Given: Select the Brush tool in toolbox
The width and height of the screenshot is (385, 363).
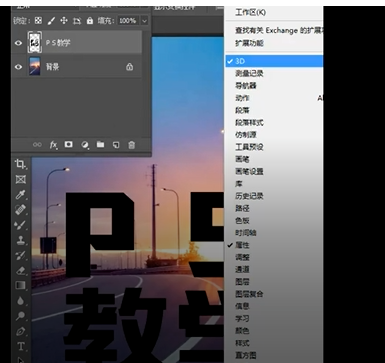Looking at the screenshot, I should [x=21, y=225].
